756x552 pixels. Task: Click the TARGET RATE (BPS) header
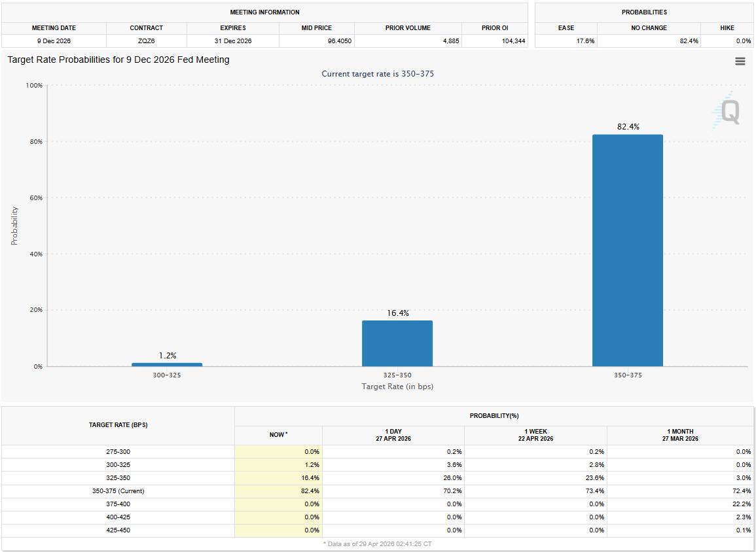pyautogui.click(x=118, y=425)
